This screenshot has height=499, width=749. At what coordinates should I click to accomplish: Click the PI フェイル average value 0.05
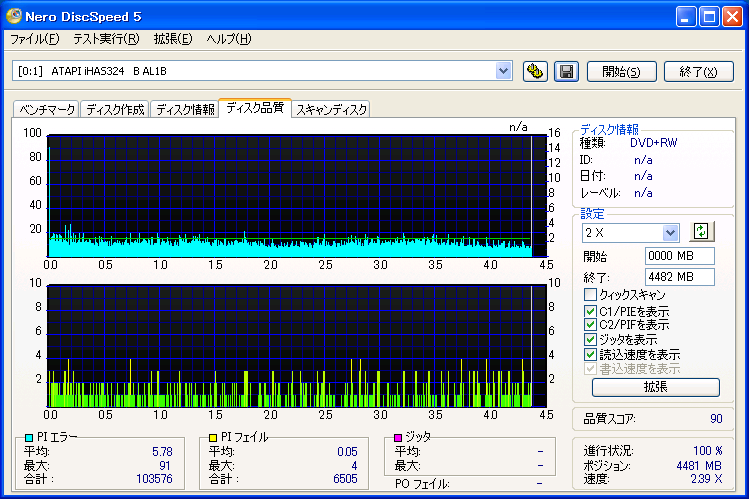[x=347, y=452]
